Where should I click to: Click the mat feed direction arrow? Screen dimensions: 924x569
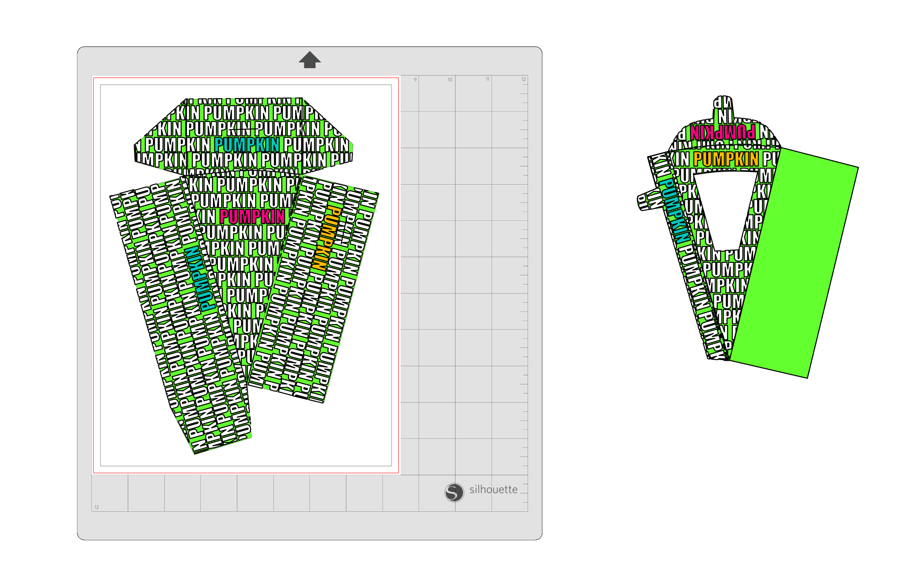[309, 60]
